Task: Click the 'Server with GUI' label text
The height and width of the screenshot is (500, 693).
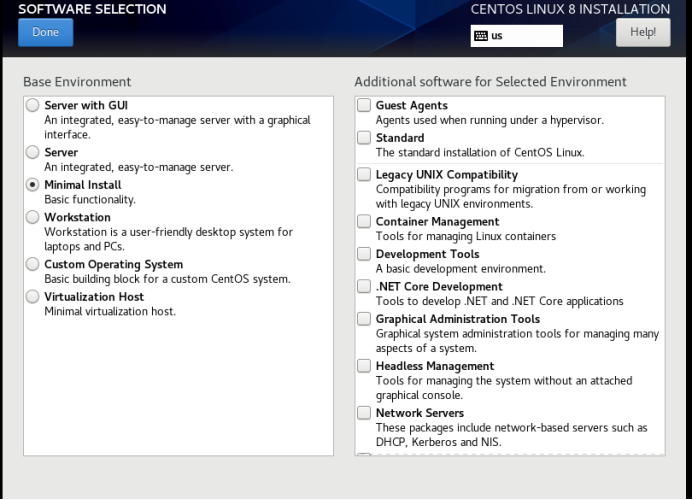Action: [86, 105]
